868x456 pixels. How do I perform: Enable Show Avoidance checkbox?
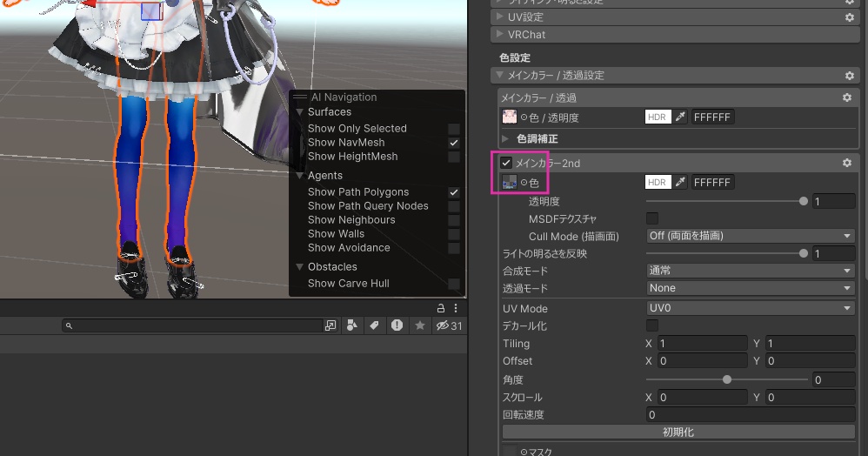click(x=454, y=248)
